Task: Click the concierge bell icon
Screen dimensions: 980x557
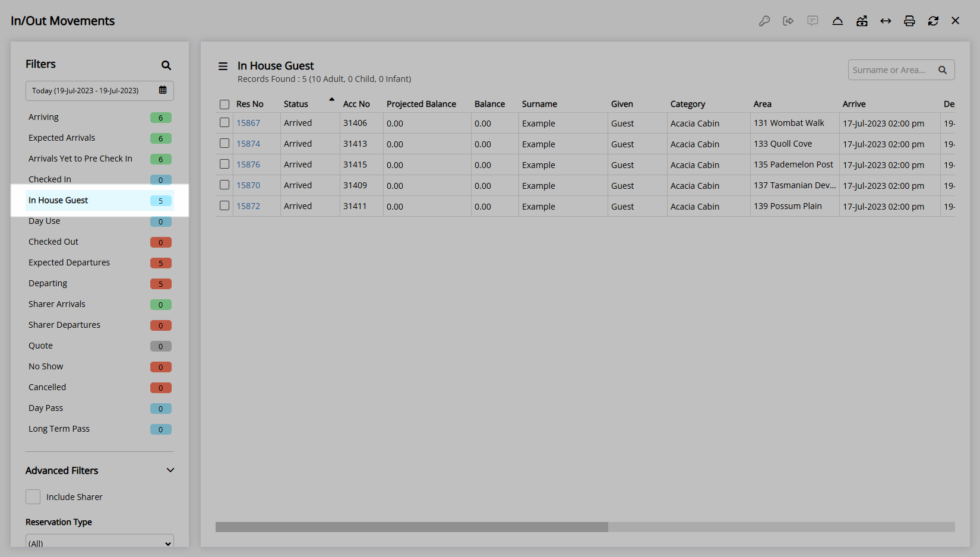Action: pos(837,21)
